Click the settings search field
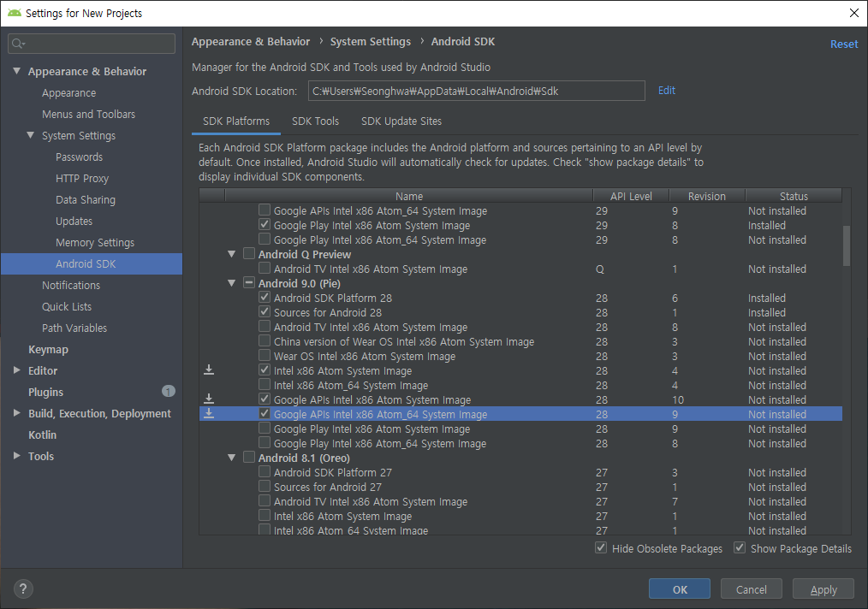Image resolution: width=868 pixels, height=609 pixels. 92,44
